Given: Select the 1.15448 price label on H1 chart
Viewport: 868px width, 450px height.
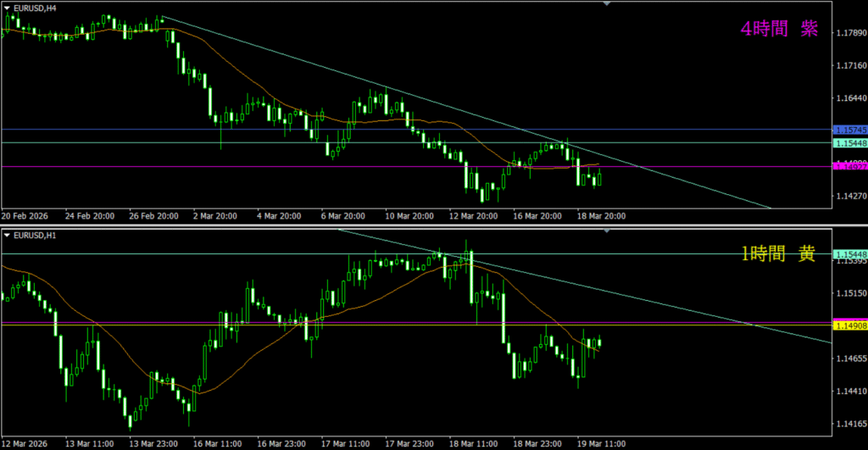Looking at the screenshot, I should 849,254.
